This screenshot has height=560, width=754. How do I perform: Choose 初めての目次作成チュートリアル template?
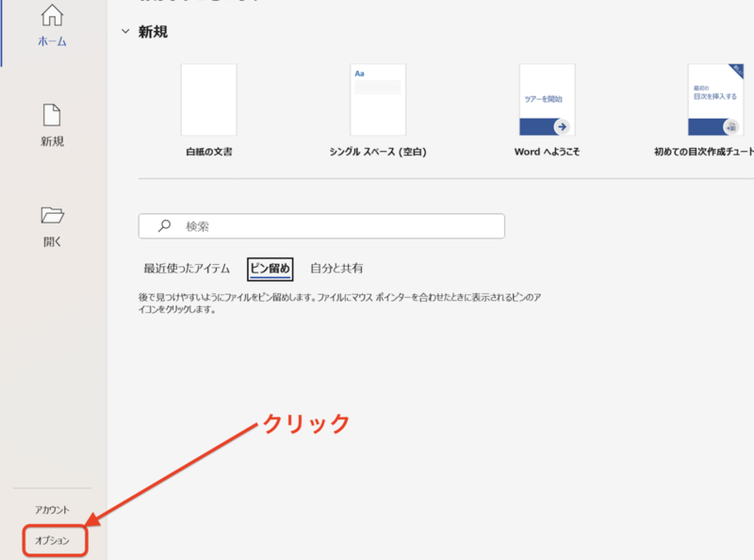(715, 100)
